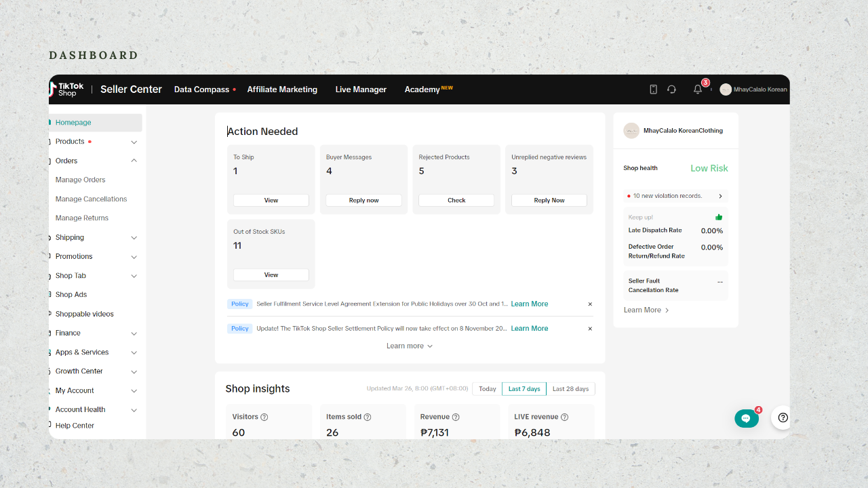Viewport: 868px width, 488px height.
Task: Click the Visitors info icon
Action: pyautogui.click(x=264, y=418)
